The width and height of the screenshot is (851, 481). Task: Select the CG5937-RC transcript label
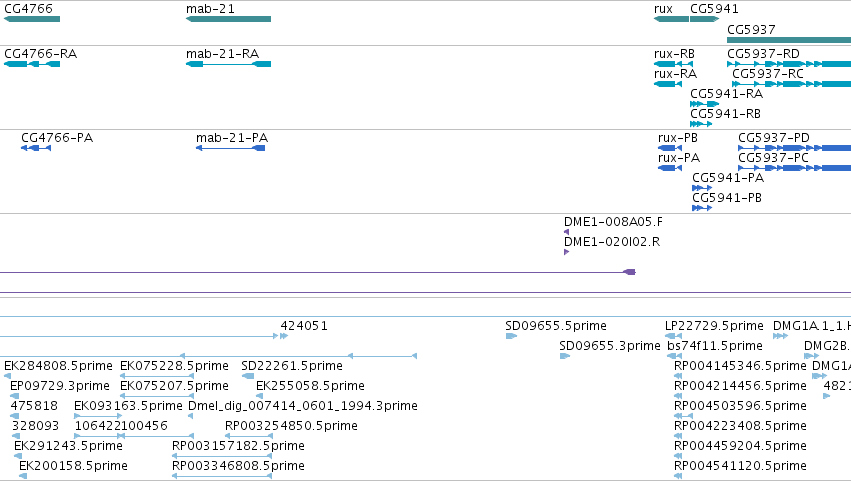coord(768,74)
